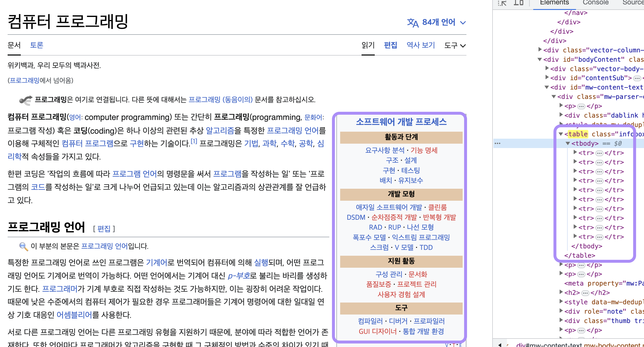The width and height of the screenshot is (644, 347).
Task: Click the language translation icon
Action: click(413, 23)
